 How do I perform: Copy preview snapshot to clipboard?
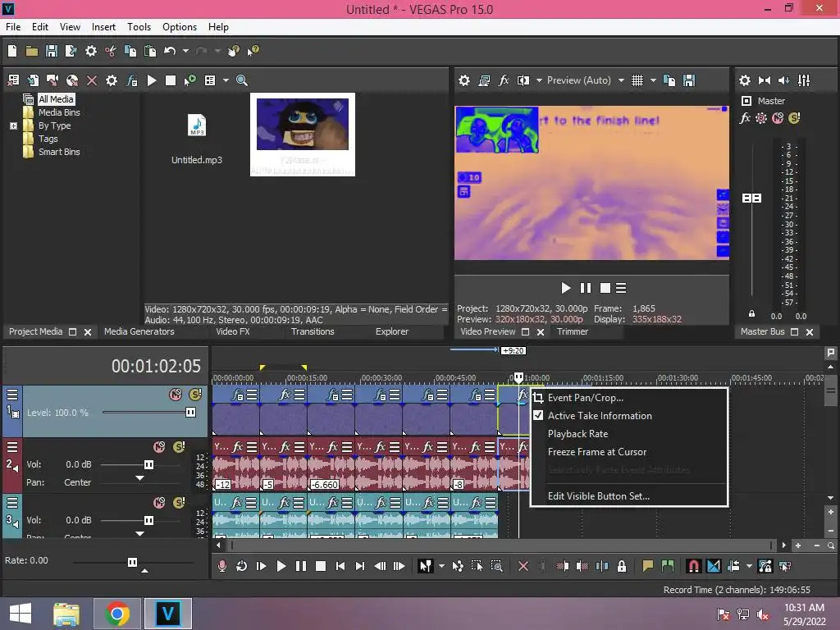pos(669,80)
